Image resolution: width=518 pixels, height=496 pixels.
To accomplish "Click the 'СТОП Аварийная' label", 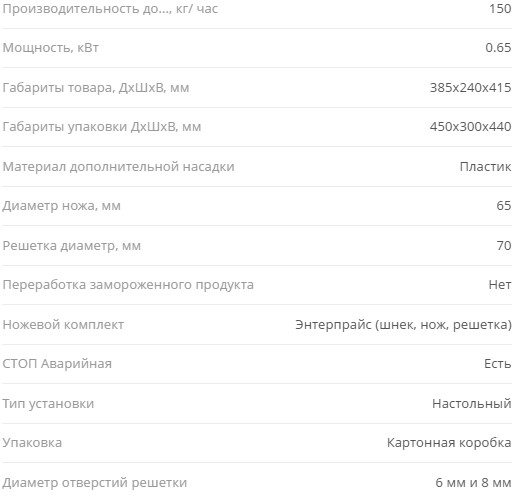I will click(x=57, y=364).
